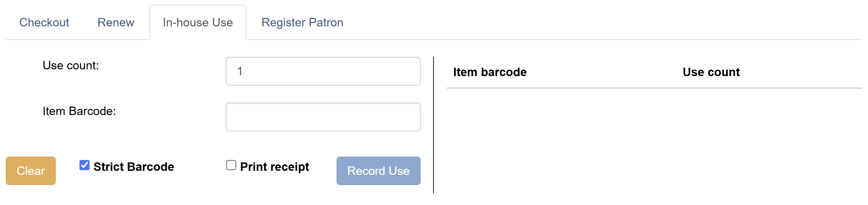868x205 pixels.
Task: Disable the Strict Barcode checkbox
Action: pos(84,165)
